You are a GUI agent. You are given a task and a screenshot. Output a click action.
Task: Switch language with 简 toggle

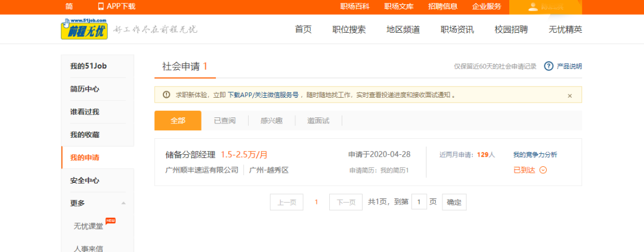click(x=69, y=7)
